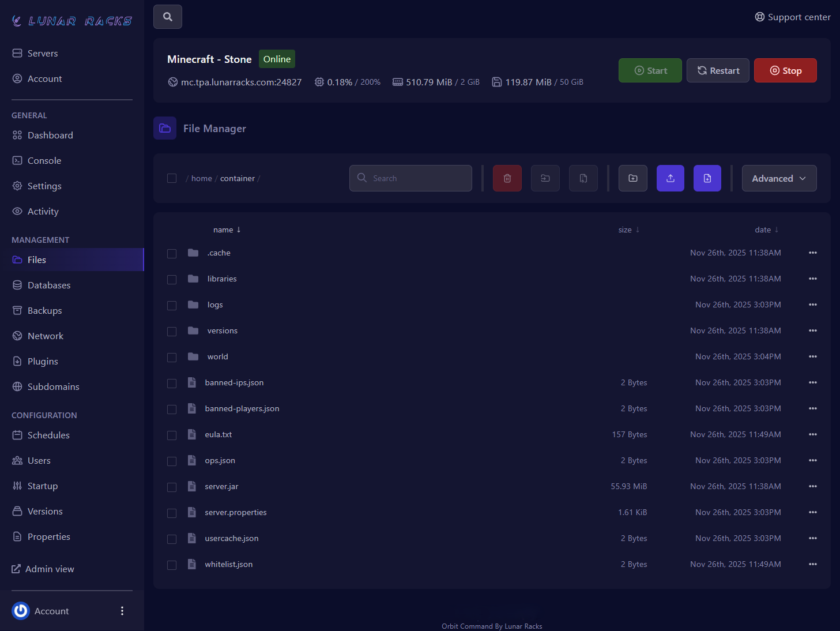Open the options menu for eula.txt

[812, 434]
